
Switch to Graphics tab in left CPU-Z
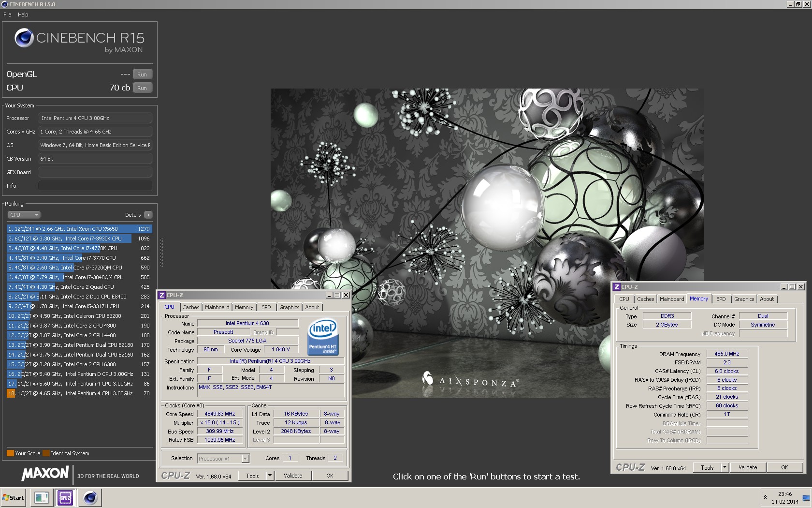[290, 307]
